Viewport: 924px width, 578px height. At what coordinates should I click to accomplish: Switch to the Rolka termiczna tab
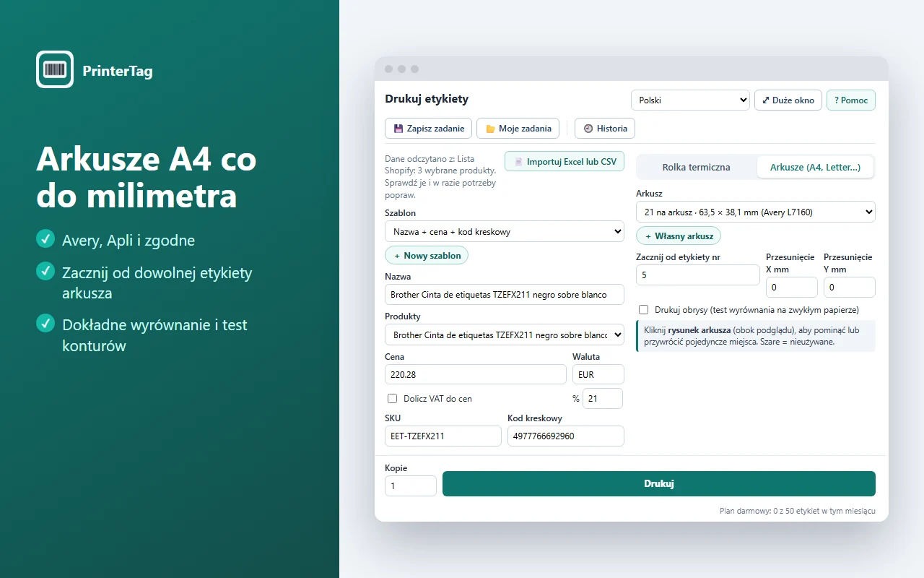697,167
